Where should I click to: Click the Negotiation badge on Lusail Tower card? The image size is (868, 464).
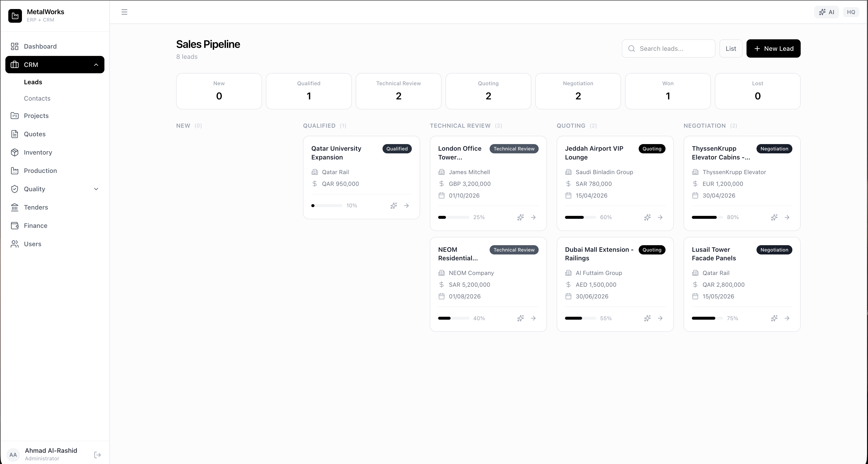774,250
